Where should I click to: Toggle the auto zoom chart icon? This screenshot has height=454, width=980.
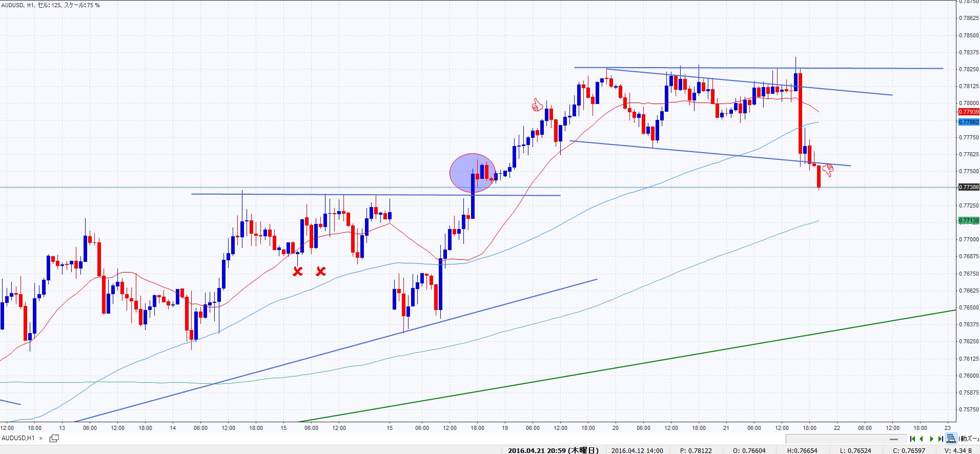pyautogui.click(x=951, y=439)
